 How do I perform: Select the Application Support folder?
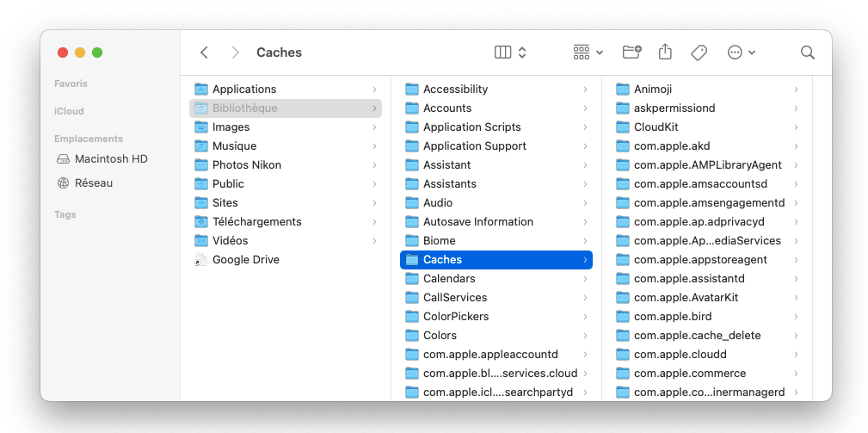[474, 146]
